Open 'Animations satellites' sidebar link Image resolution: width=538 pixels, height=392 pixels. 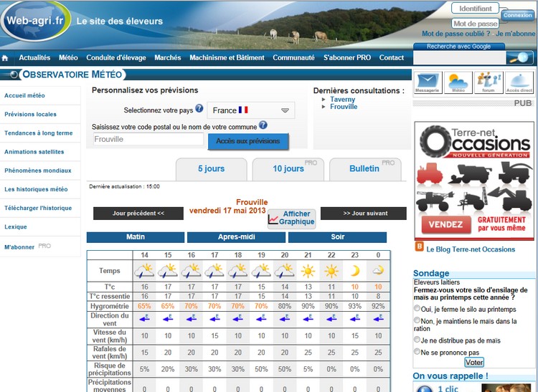point(34,152)
